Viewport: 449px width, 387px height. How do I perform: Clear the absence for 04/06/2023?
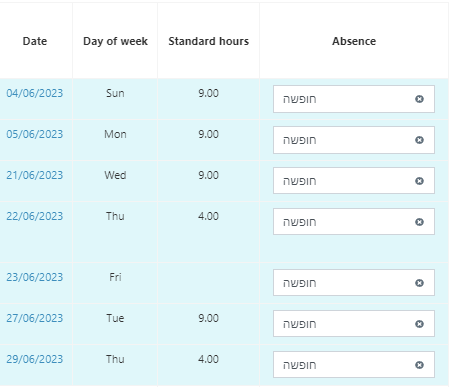tap(419, 99)
